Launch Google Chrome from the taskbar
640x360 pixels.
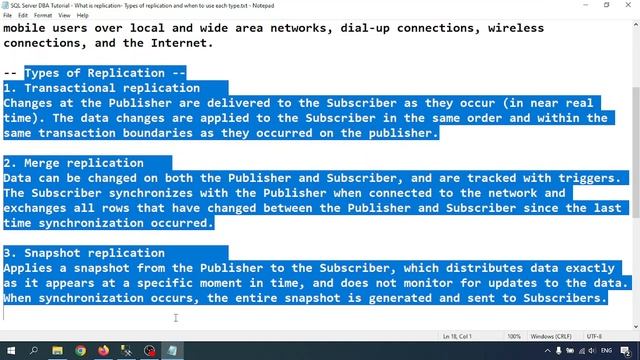tap(80, 351)
